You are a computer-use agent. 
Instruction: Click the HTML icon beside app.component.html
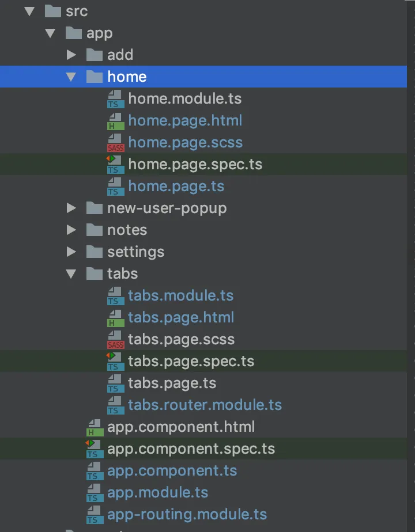[95, 427]
